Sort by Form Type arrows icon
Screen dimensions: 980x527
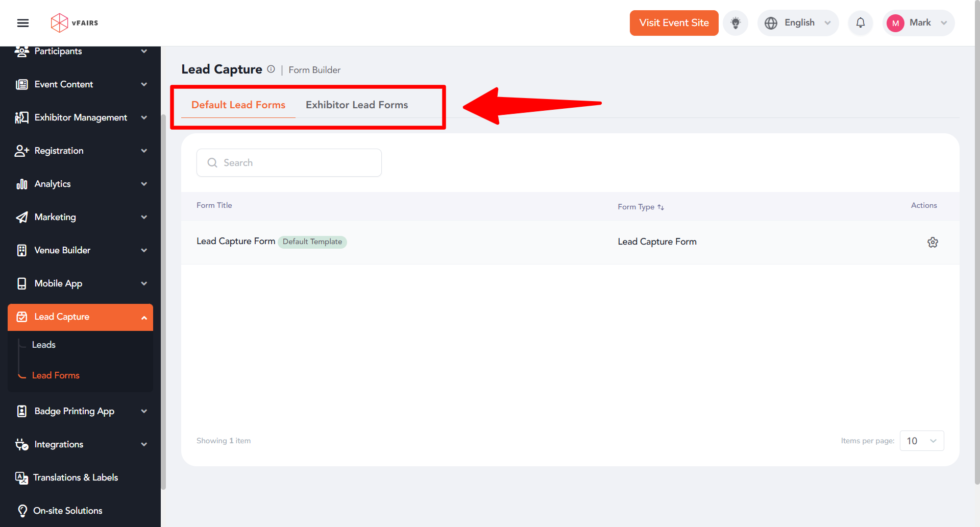click(660, 207)
